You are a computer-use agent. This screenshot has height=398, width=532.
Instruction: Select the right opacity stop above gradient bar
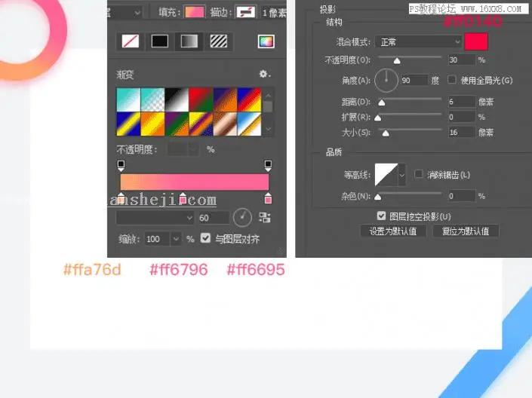tap(268, 165)
